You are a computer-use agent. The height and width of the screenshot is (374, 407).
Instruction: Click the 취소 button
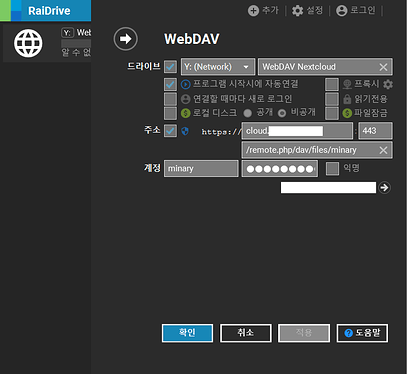pos(246,333)
